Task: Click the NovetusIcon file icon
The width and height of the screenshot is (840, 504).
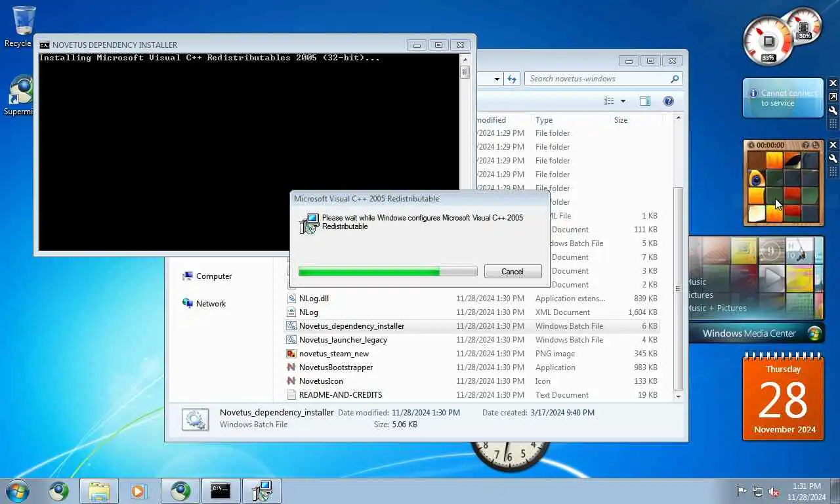Action: 292,381
